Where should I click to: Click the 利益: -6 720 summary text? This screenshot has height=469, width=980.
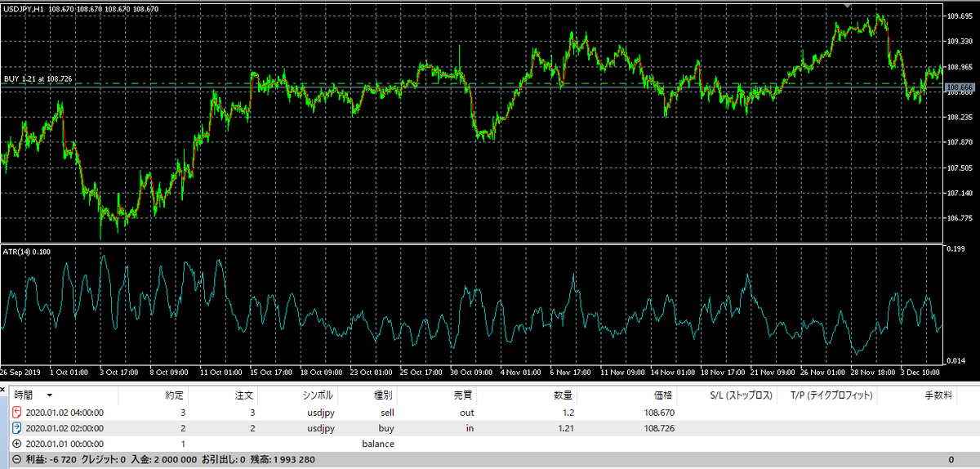[x=53, y=459]
